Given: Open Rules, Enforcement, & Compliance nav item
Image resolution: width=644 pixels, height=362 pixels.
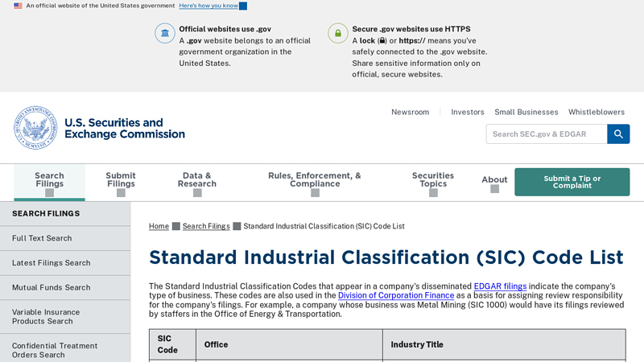Looking at the screenshot, I should 315,179.
